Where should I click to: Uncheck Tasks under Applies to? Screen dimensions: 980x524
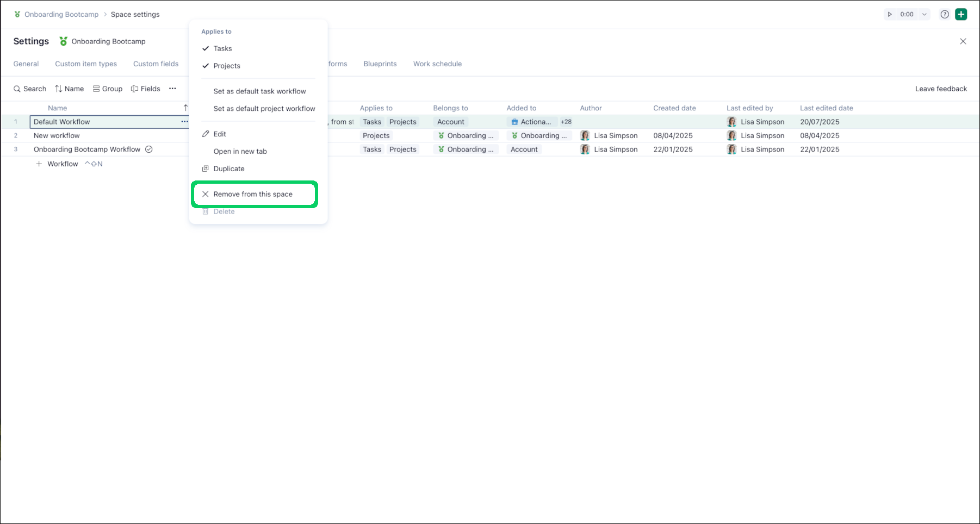pos(206,48)
